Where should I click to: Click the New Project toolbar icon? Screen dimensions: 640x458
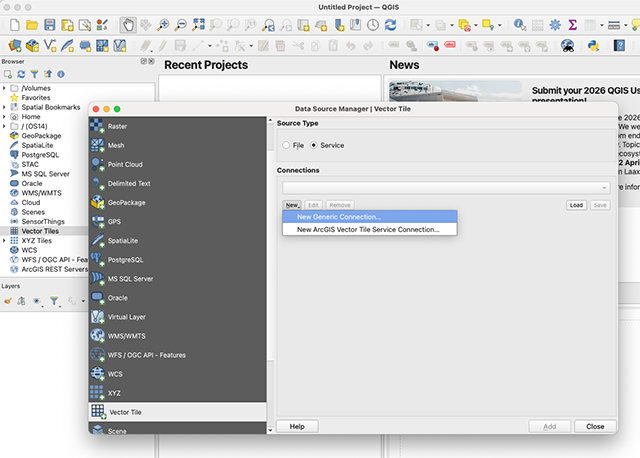click(15, 25)
